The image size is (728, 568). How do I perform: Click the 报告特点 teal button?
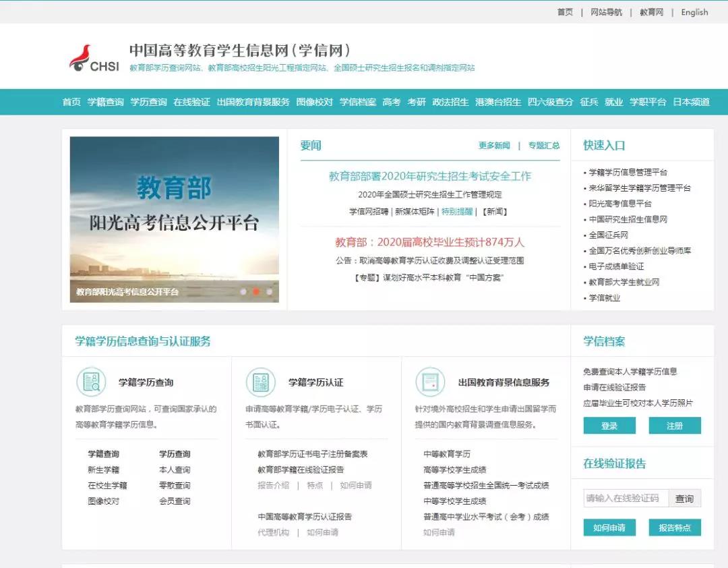(x=675, y=528)
